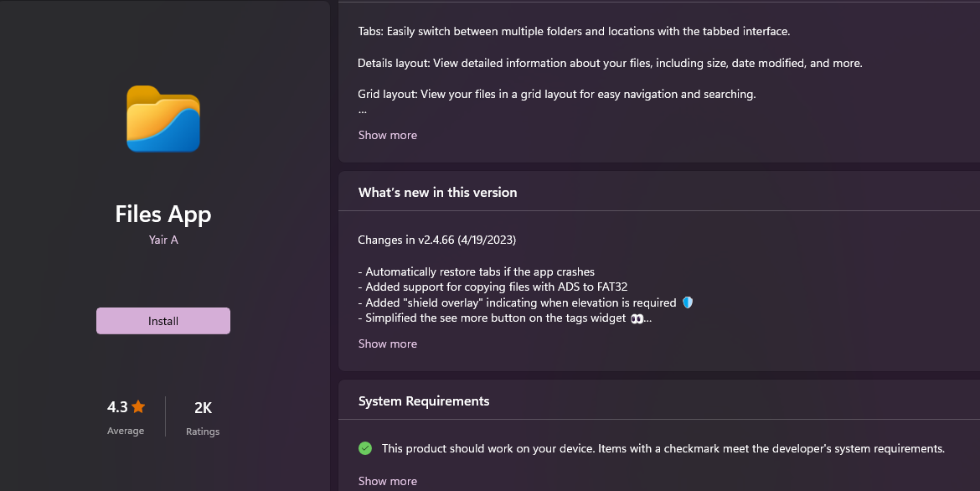Click the Automatically restore tabs changelog line
This screenshot has width=980, height=491.
click(476, 271)
